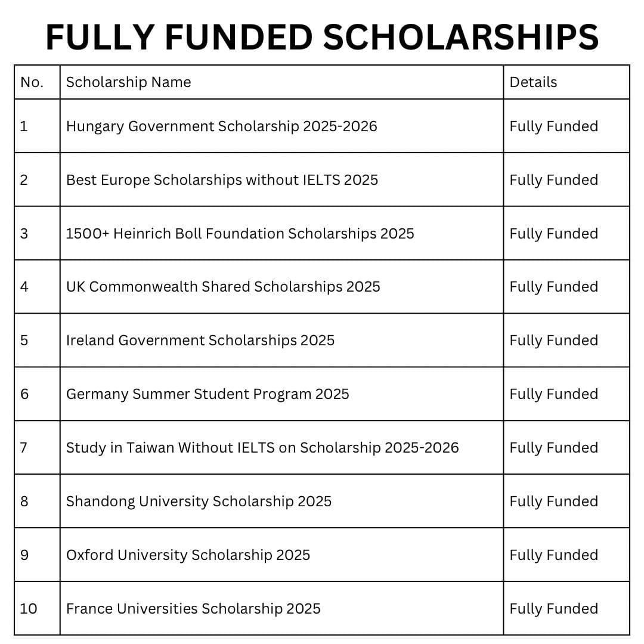This screenshot has height=644, width=644.
Task: Select 1500+ Heinrich Boll Foundation Scholarships 2025
Action: click(240, 233)
